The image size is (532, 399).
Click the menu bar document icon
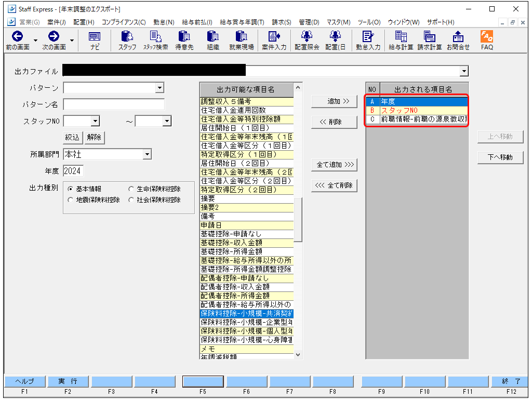(x=11, y=22)
